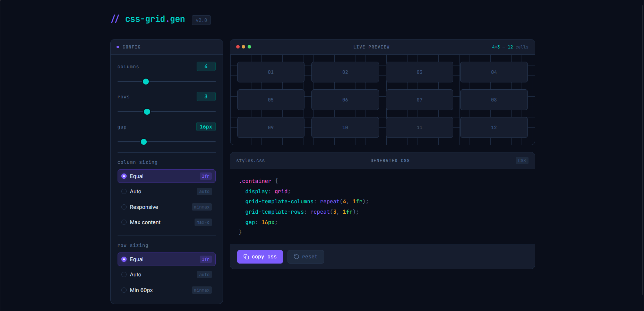644x311 pixels.
Task: Click the v2.0 version badge
Action: click(201, 20)
